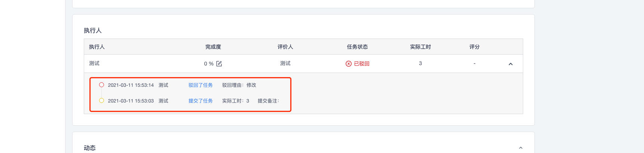Screen dimensions: 644x153
Task: Click the 测试 executor name in the row
Action: [94, 63]
